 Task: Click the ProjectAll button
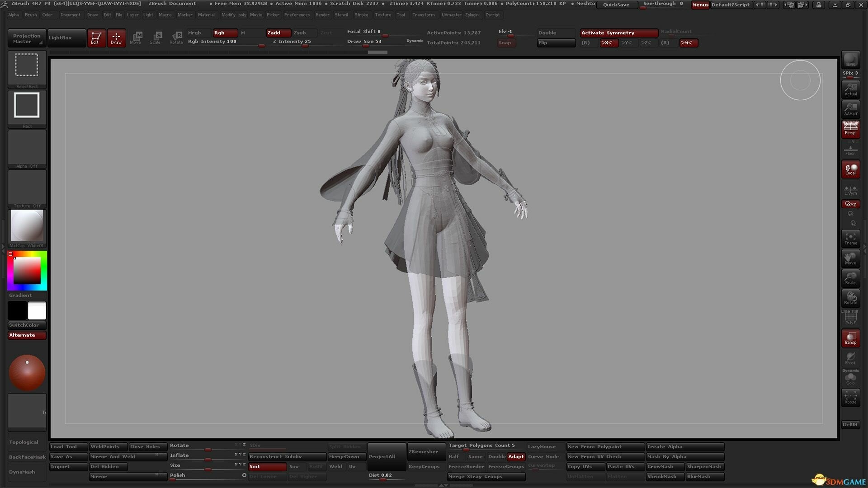[x=387, y=456]
